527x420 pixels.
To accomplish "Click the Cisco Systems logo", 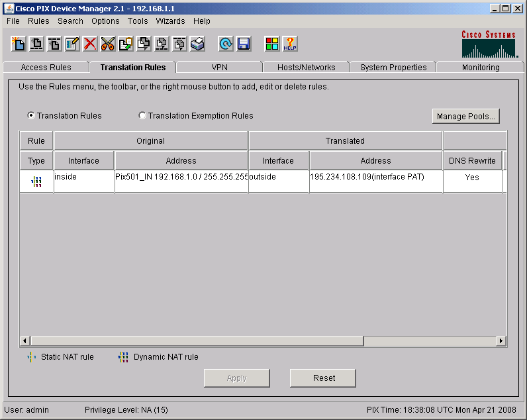I will pyautogui.click(x=489, y=44).
